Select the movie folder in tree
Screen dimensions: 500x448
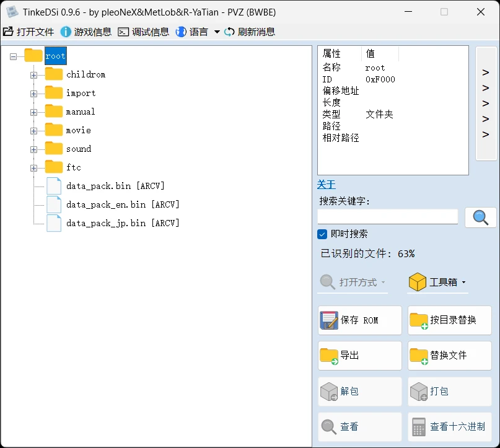78,130
